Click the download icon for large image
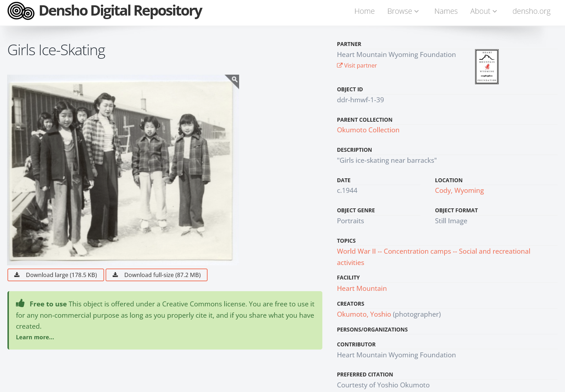 click(17, 275)
